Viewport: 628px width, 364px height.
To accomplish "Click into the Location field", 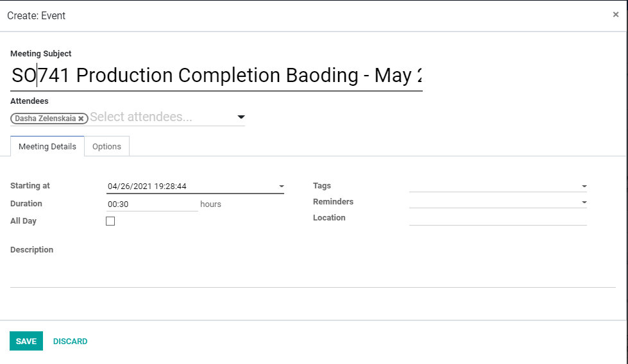I will click(x=498, y=218).
